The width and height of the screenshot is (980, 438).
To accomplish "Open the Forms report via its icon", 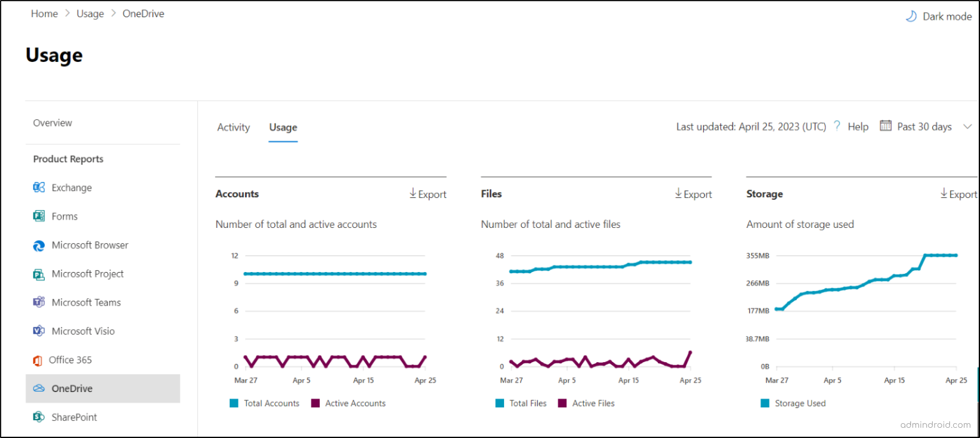I will pyautogui.click(x=39, y=216).
